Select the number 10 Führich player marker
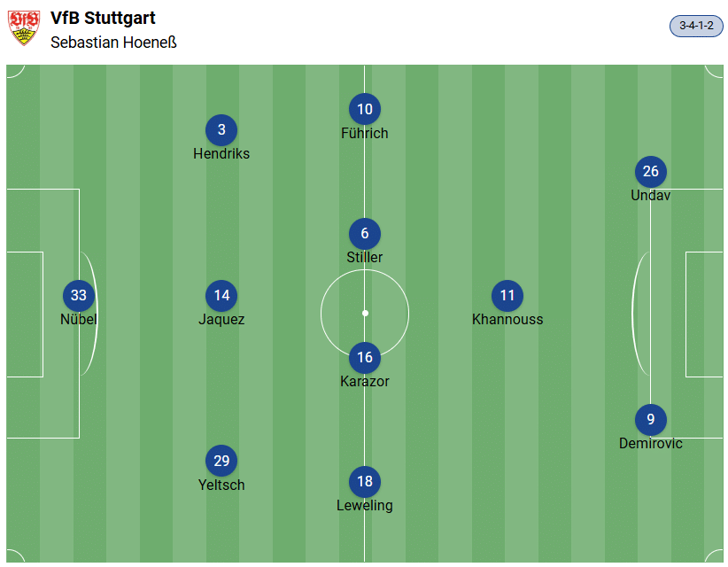This screenshot has width=728, height=567. pyautogui.click(x=365, y=110)
